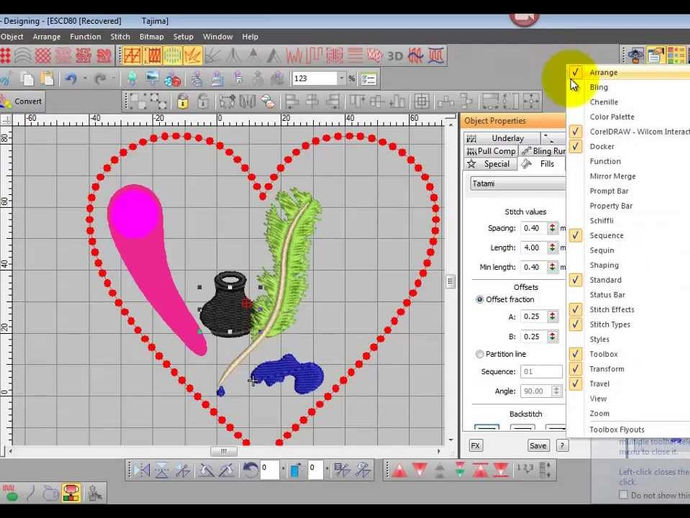
Task: Click the red dotted grid icon at toolbar start
Action: click(4, 56)
